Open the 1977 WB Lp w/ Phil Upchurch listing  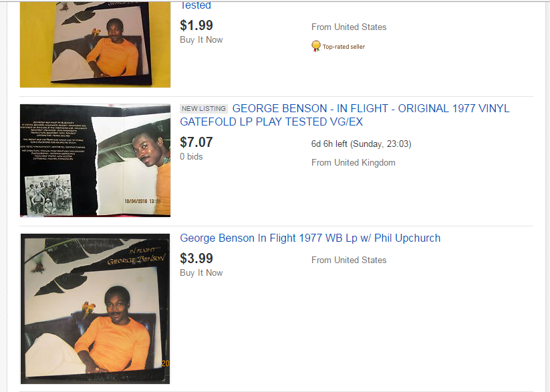tap(310, 238)
